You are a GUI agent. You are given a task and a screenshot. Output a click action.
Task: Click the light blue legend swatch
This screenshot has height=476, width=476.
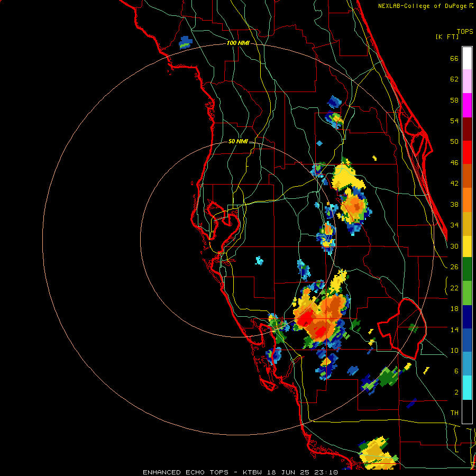click(467, 364)
